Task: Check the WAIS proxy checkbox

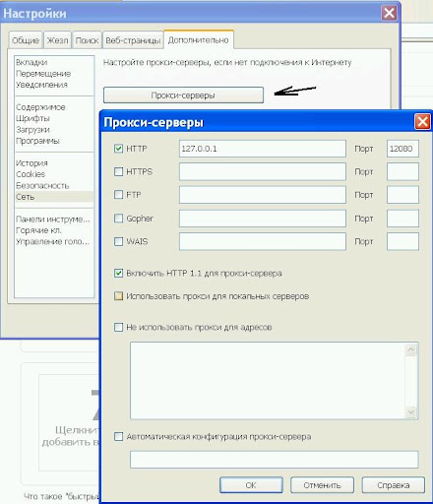Action: pyautogui.click(x=118, y=241)
